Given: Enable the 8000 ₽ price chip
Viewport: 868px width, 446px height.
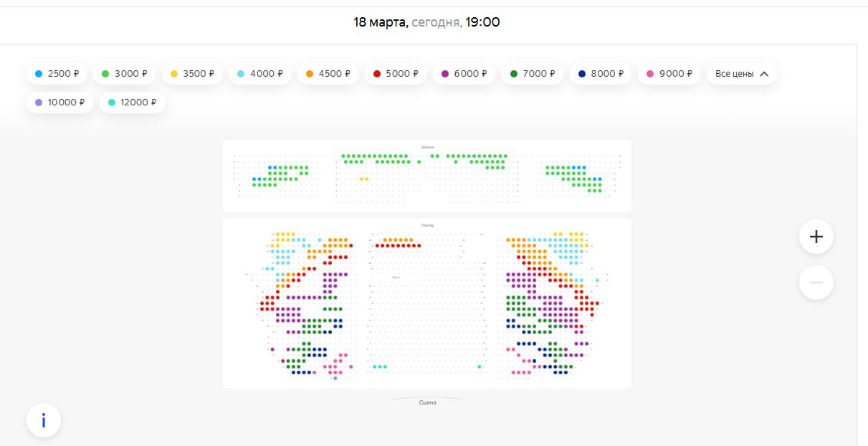Looking at the screenshot, I should (x=601, y=74).
